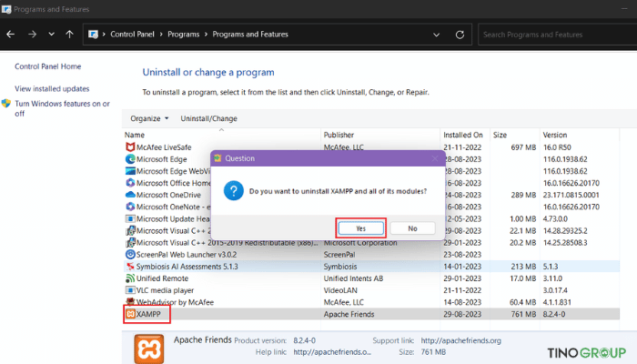Click Programs and Features title bar icon
The width and height of the screenshot is (637, 364).
[6, 9]
